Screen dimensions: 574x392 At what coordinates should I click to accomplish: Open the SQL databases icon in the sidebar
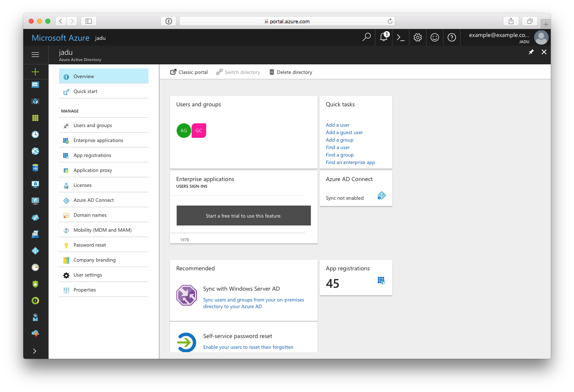coord(35,168)
